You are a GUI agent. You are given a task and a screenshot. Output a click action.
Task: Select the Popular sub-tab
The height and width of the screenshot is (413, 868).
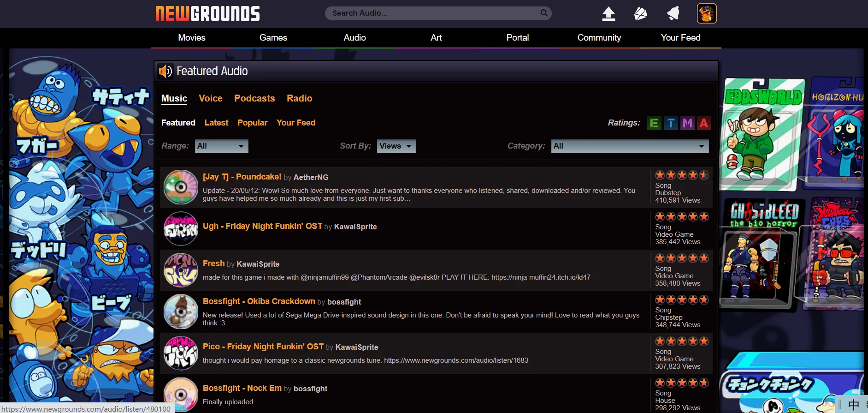tap(253, 123)
